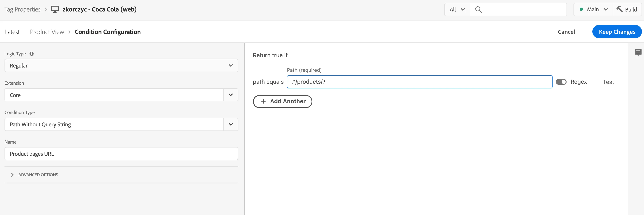The image size is (644, 215).
Task: Click the Logic Type info icon
Action: coord(32,54)
